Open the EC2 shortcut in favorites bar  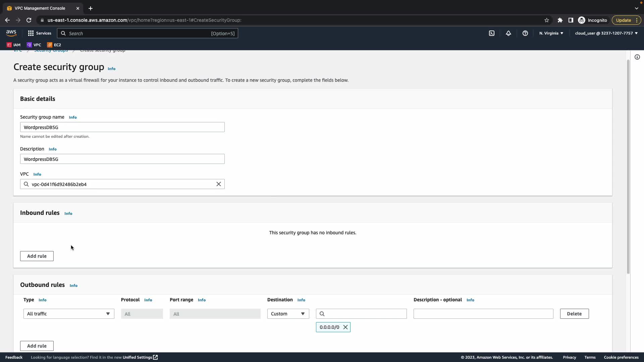point(54,45)
